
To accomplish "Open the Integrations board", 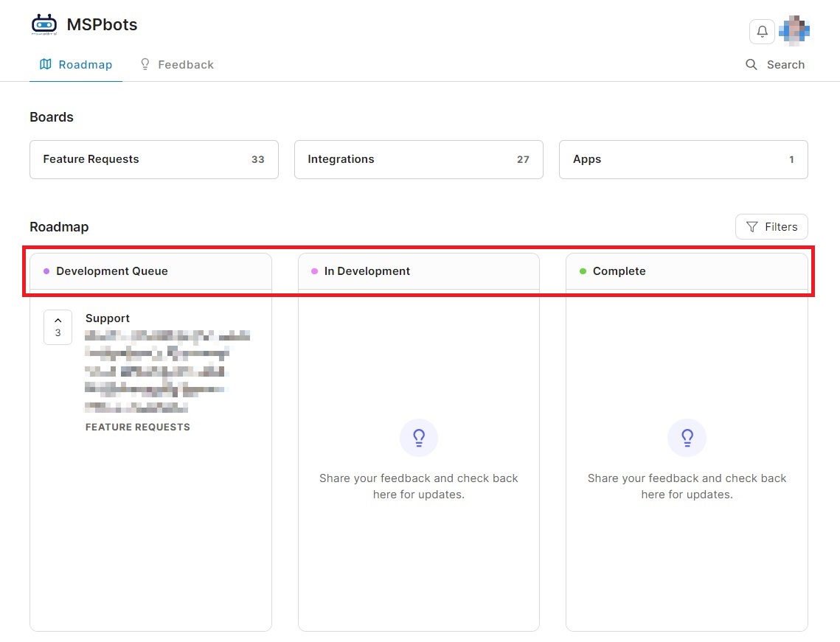I will [x=418, y=159].
